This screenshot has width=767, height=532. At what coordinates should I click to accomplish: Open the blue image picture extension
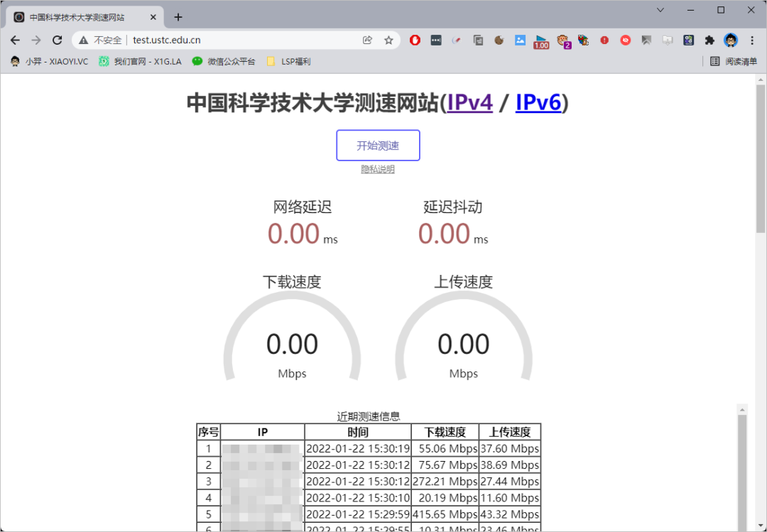(x=520, y=40)
